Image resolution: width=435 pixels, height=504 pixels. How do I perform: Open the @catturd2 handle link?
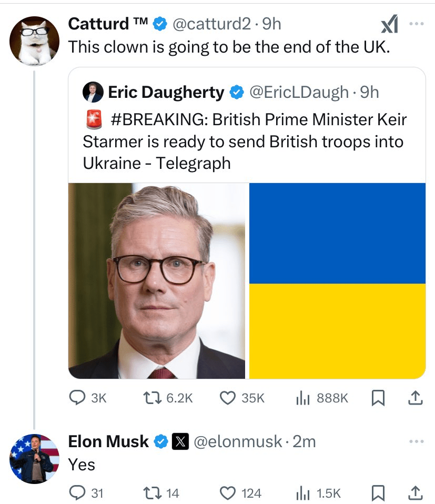214,24
